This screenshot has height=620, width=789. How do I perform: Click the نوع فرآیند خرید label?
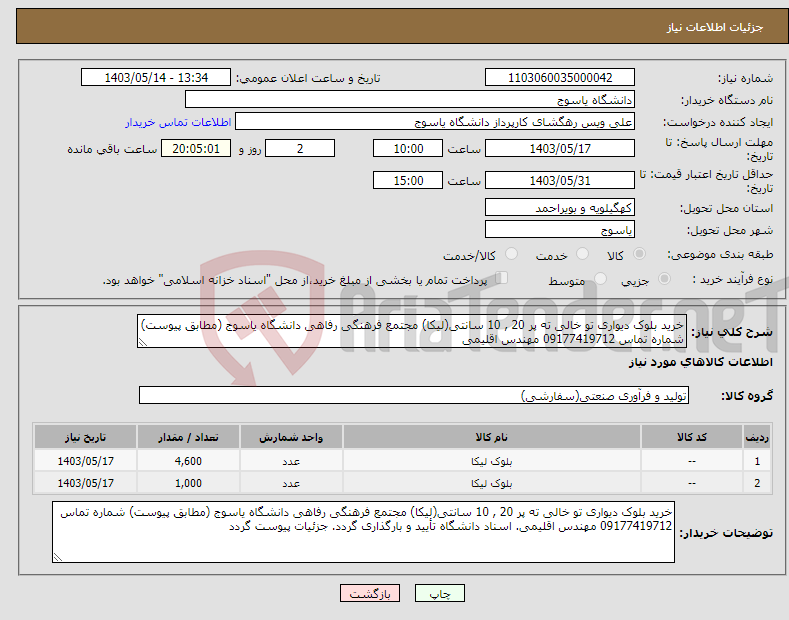[733, 279]
